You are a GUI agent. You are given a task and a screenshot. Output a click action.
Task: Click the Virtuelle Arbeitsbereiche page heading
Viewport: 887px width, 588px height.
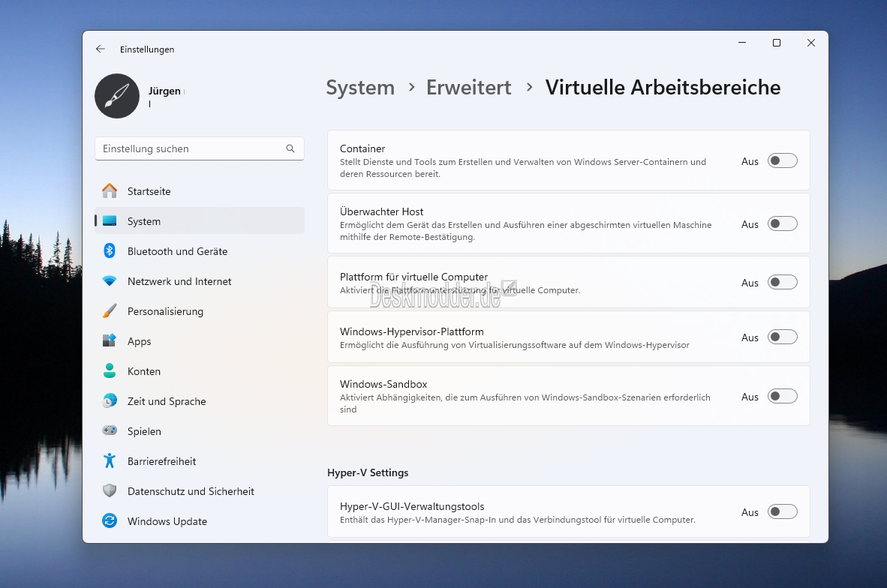pyautogui.click(x=663, y=88)
